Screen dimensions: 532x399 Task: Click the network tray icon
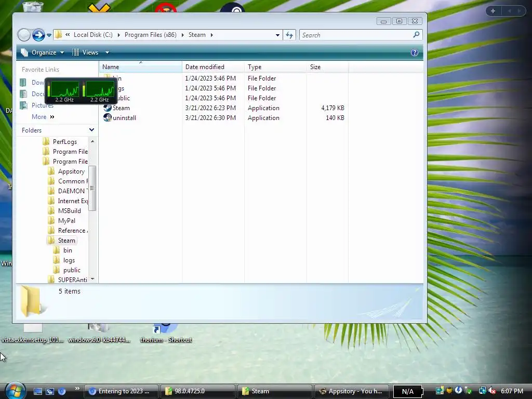(482, 391)
